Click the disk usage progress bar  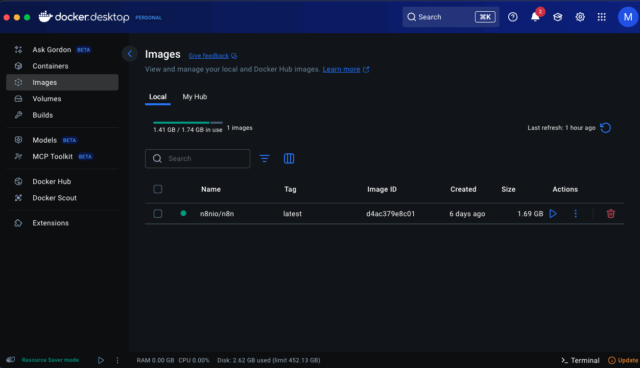coord(188,122)
